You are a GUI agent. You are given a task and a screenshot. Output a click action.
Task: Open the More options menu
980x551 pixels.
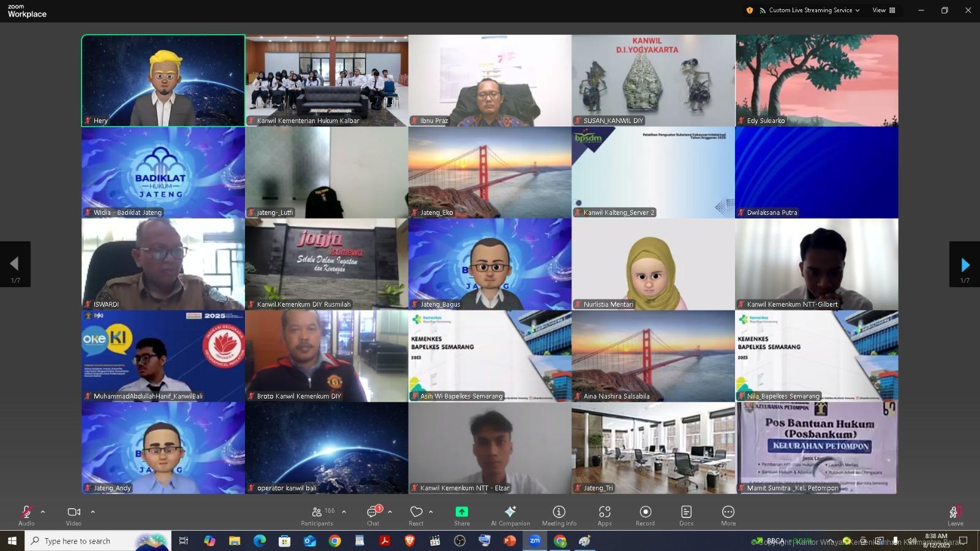728,515
